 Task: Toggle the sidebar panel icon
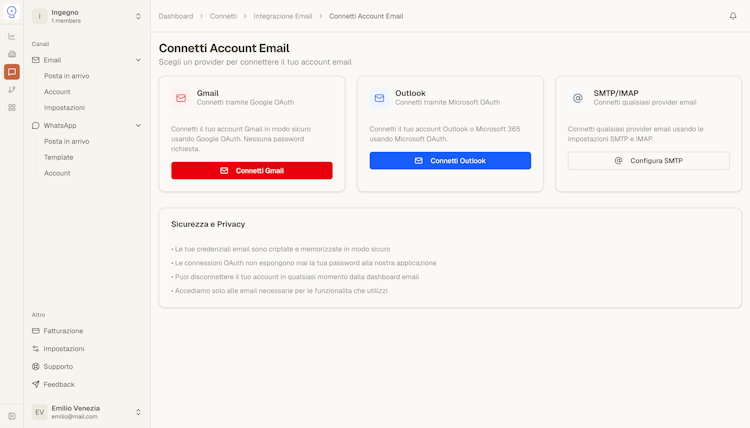[12, 416]
